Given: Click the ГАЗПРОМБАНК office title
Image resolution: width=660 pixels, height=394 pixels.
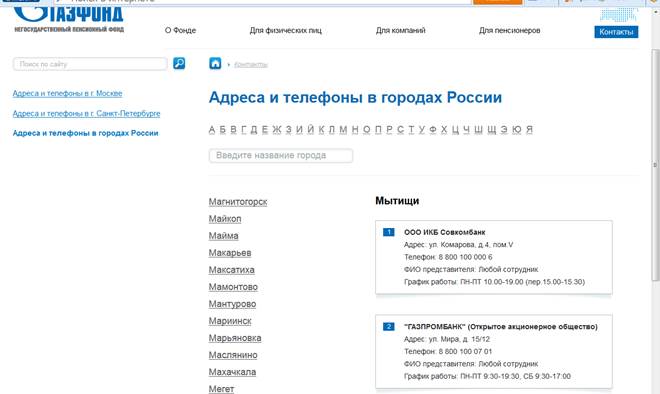Looking at the screenshot, I should tap(500, 327).
